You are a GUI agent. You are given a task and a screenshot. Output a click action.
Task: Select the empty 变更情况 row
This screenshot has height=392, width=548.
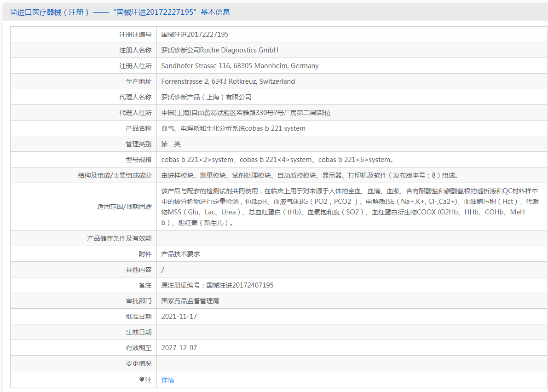(276, 363)
